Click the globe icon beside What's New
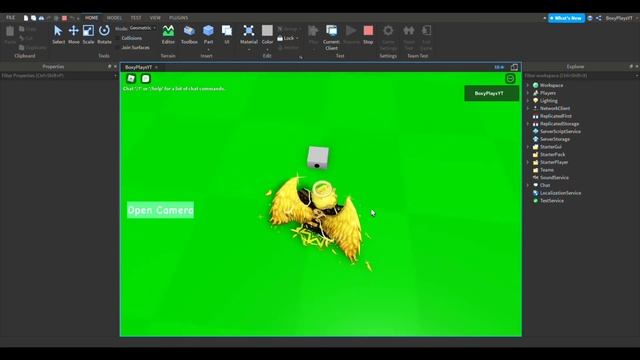Screen dimensions: 640x360 point(590,18)
